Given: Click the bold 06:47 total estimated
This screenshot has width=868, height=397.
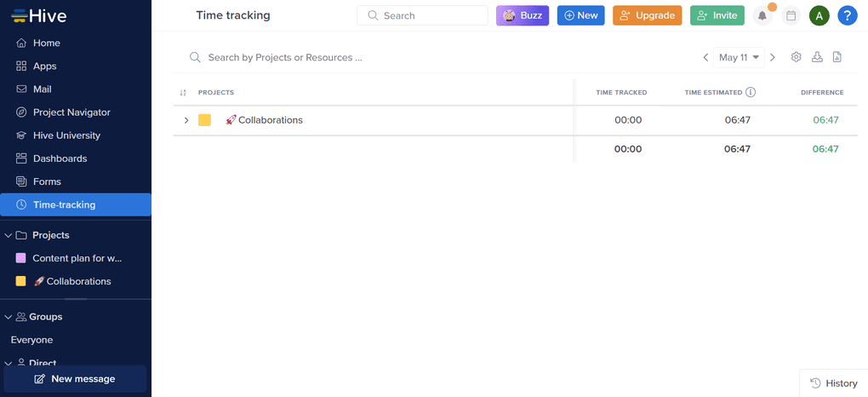Looking at the screenshot, I should (x=737, y=148).
